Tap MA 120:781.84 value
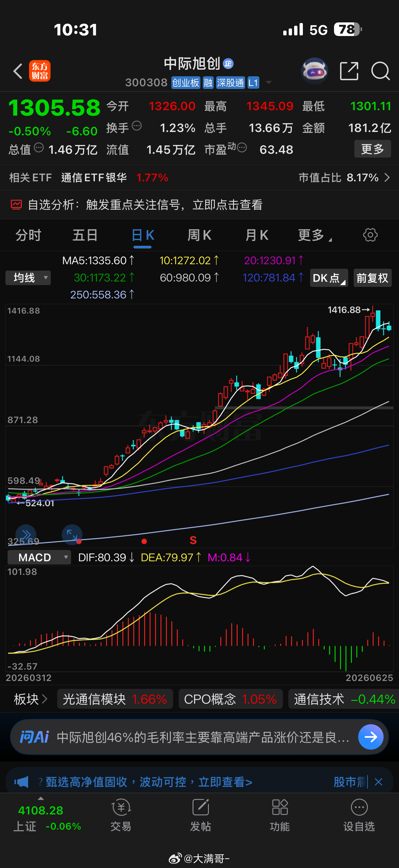 [273, 278]
